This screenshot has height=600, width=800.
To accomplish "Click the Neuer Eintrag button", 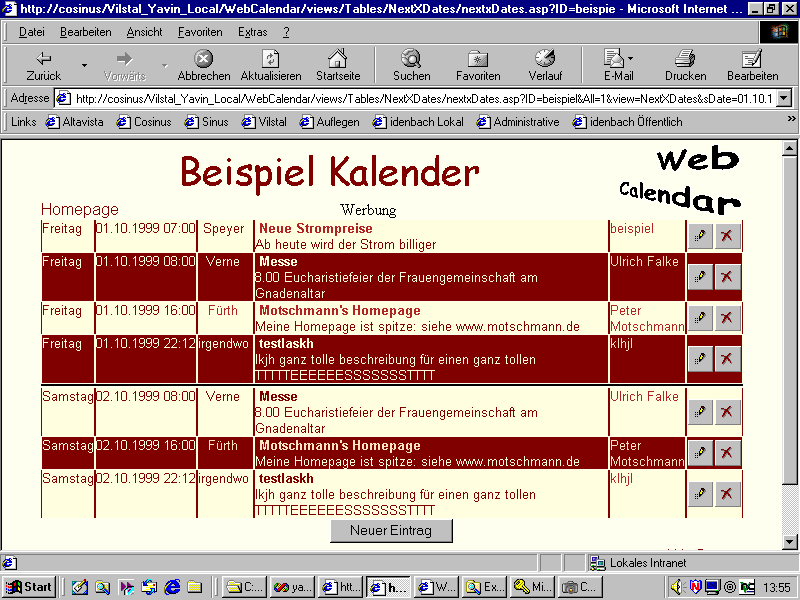I will pyautogui.click(x=391, y=530).
